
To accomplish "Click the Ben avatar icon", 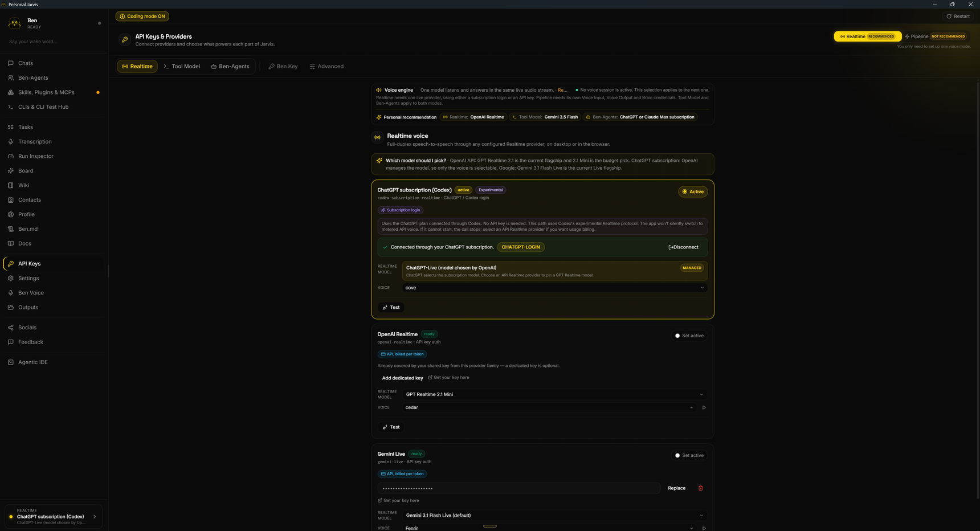I will click(x=14, y=23).
